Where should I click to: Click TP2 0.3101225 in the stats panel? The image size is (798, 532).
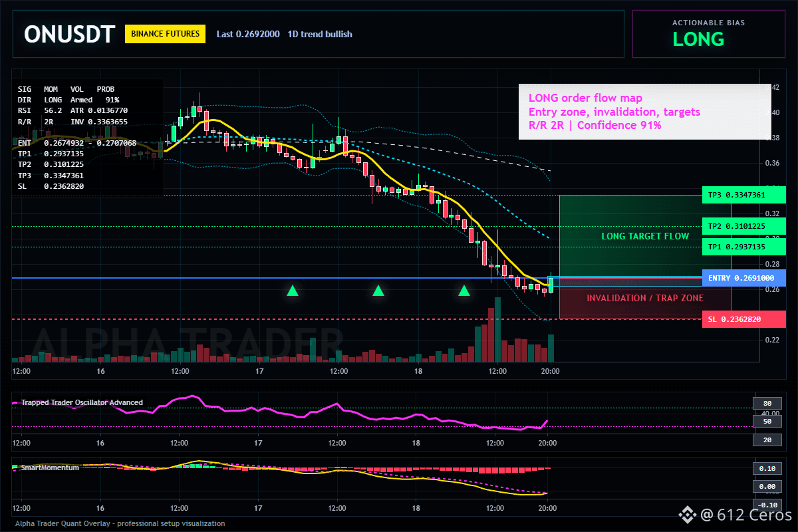tap(51, 164)
